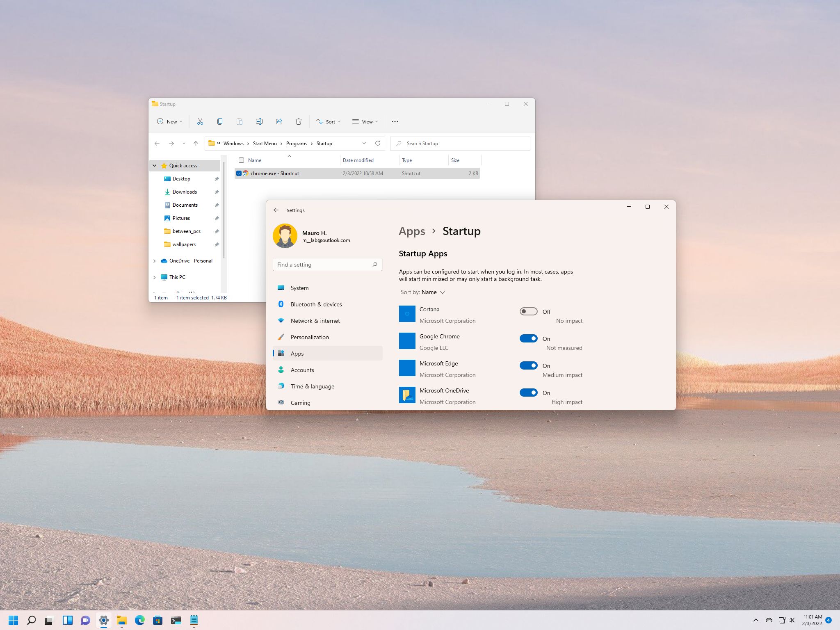Select the wallpapers folder in Quick access
Image resolution: width=840 pixels, height=630 pixels.
pyautogui.click(x=185, y=244)
